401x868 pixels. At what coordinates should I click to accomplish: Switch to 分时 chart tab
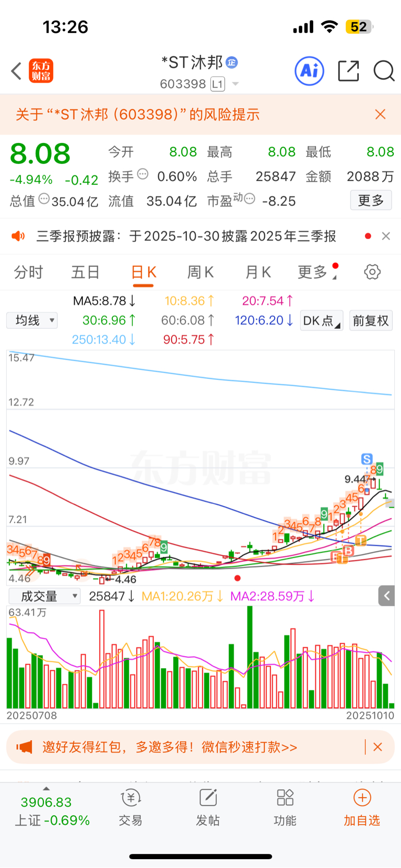tap(28, 272)
